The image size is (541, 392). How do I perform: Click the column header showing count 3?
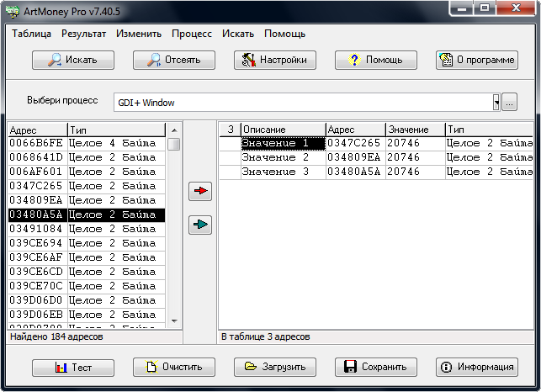230,130
